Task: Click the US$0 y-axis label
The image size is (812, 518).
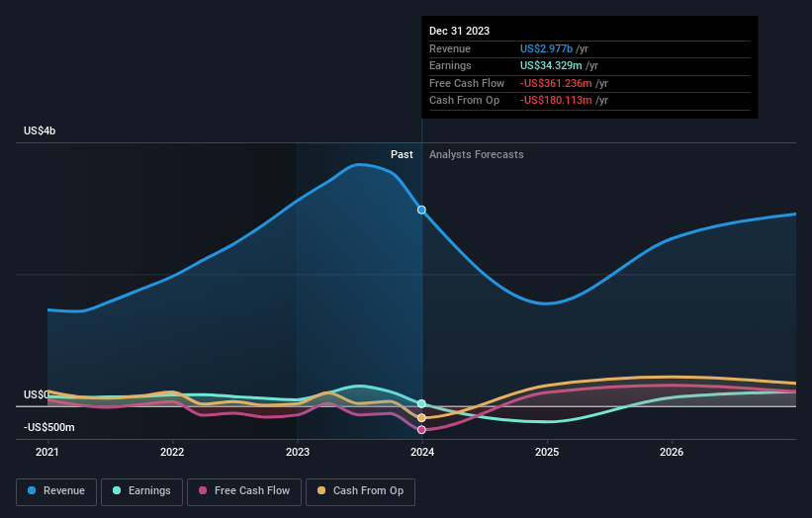Action: point(37,394)
